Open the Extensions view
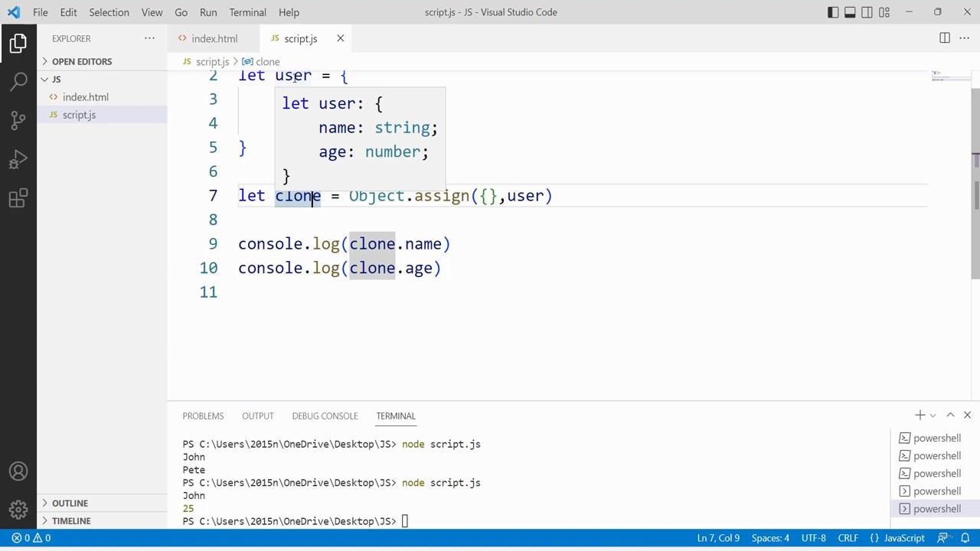 coord(18,199)
